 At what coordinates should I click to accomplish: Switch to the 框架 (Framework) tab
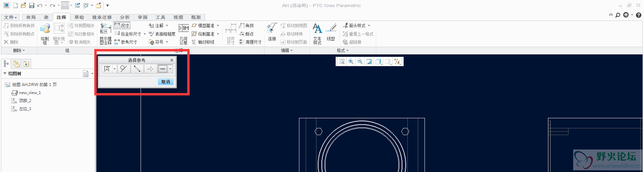tap(196, 17)
